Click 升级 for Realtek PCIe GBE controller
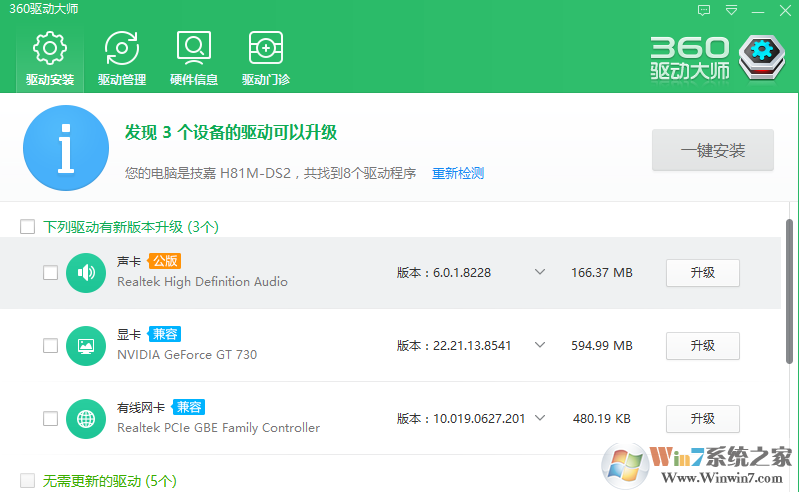 click(x=702, y=418)
